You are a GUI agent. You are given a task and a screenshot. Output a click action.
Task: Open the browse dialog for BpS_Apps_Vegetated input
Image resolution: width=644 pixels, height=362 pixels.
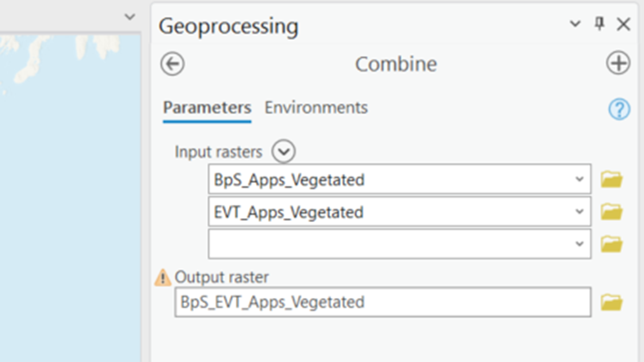[x=611, y=178]
